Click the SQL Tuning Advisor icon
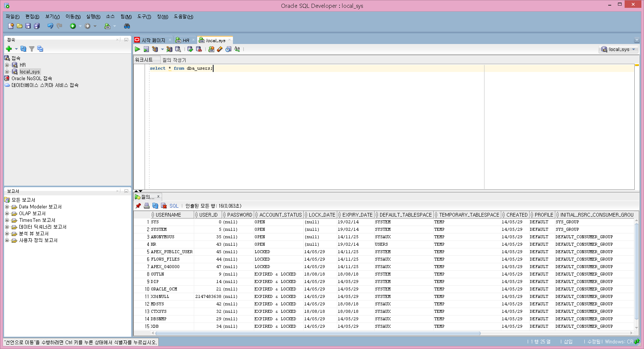This screenshot has height=349, width=644. click(x=178, y=49)
